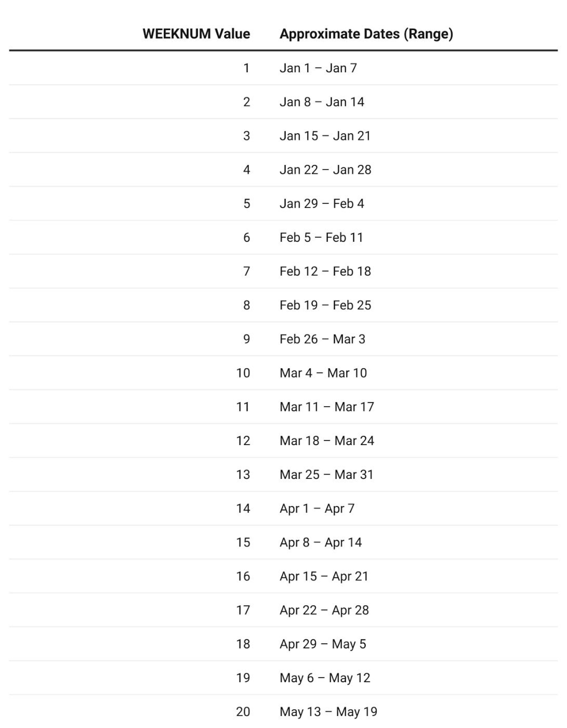The image size is (567, 728).
Task: Click the Apr 1 – Apr 7 range
Action: (317, 509)
